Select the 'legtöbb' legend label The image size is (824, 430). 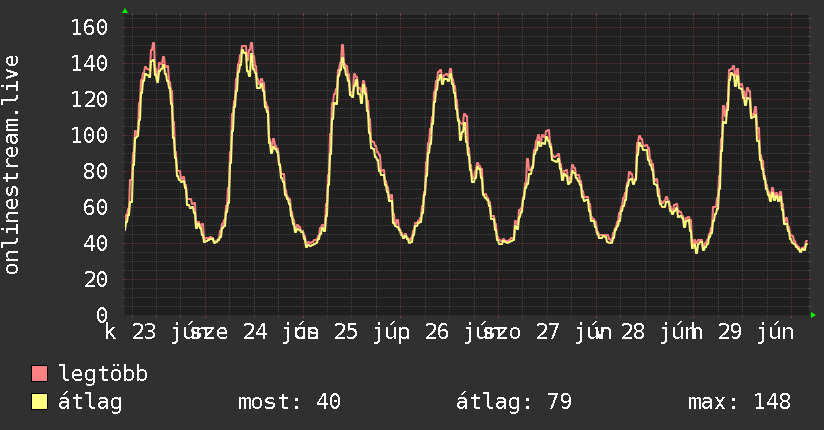103,374
